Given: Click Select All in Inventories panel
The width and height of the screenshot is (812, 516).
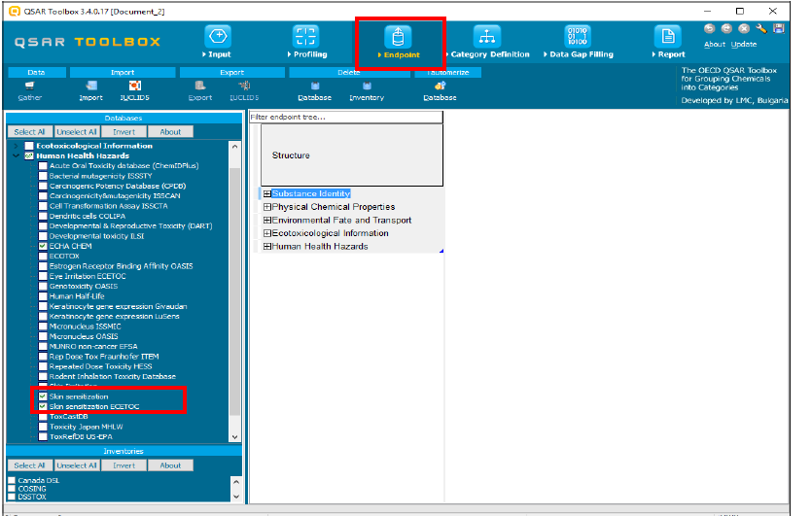Looking at the screenshot, I should click(29, 465).
